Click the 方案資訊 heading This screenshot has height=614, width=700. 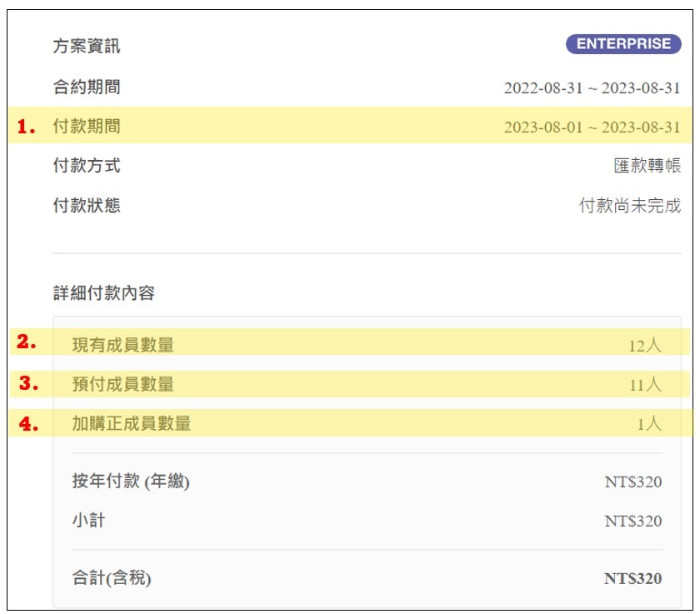click(x=87, y=46)
